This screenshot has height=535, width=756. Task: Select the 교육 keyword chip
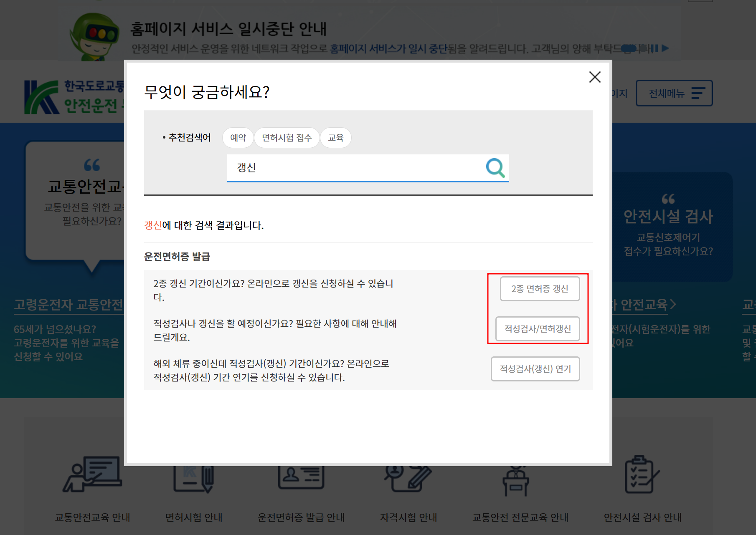(336, 138)
